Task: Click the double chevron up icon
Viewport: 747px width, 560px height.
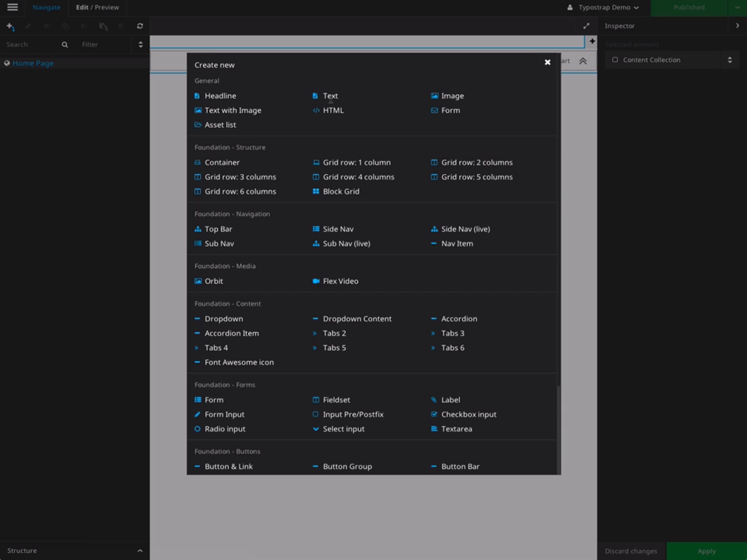Action: [x=583, y=61]
